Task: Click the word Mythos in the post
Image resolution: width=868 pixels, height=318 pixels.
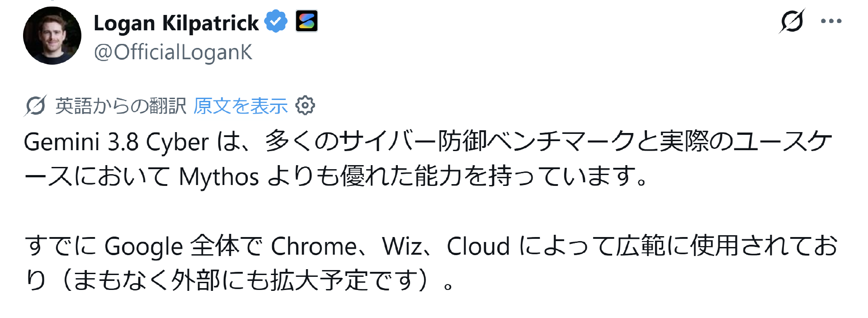Action: pyautogui.click(x=219, y=177)
